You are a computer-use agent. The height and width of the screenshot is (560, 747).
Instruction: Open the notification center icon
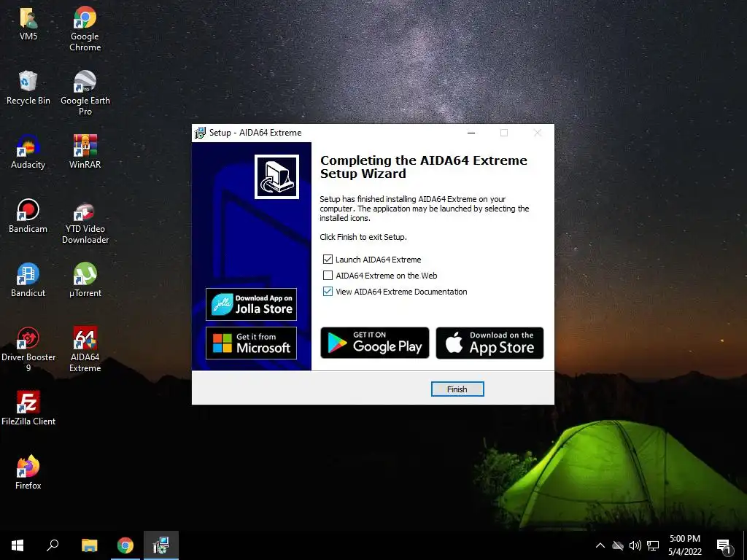(724, 546)
